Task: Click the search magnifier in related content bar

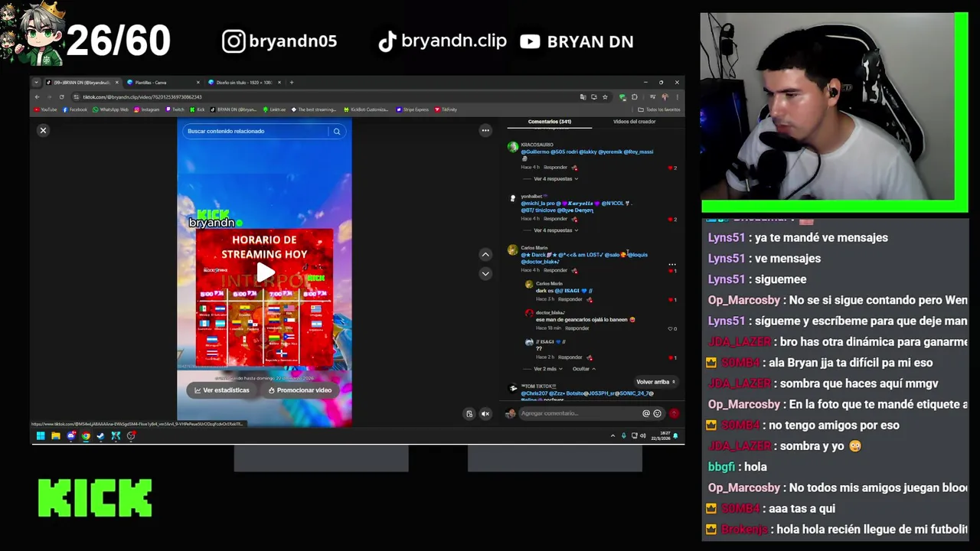Action: tap(336, 132)
